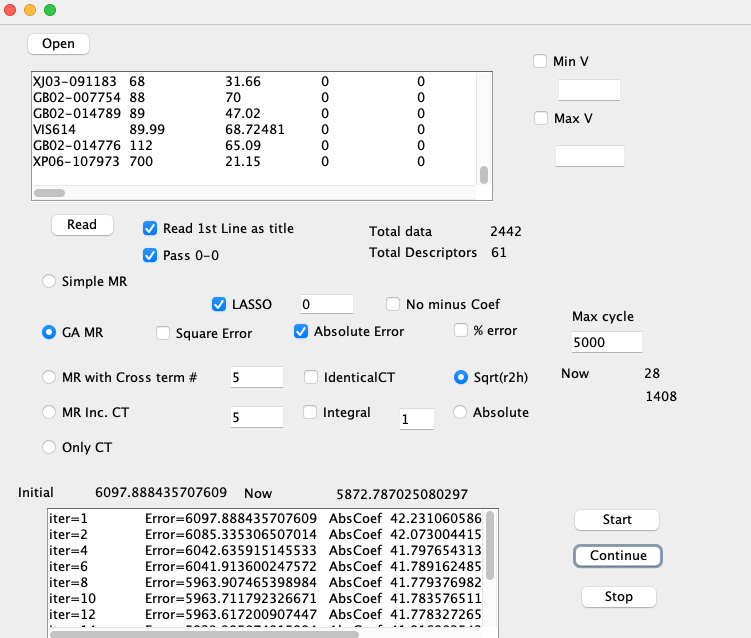Click the Open button
Viewport: 751px width, 638px height.
(x=58, y=44)
